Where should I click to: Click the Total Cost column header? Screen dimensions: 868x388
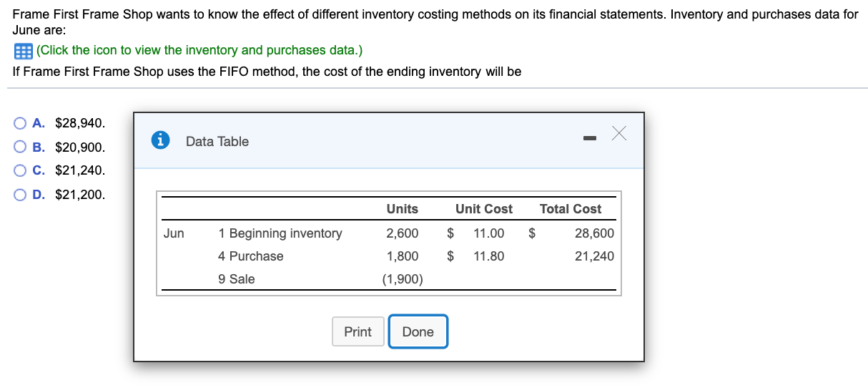tap(570, 209)
